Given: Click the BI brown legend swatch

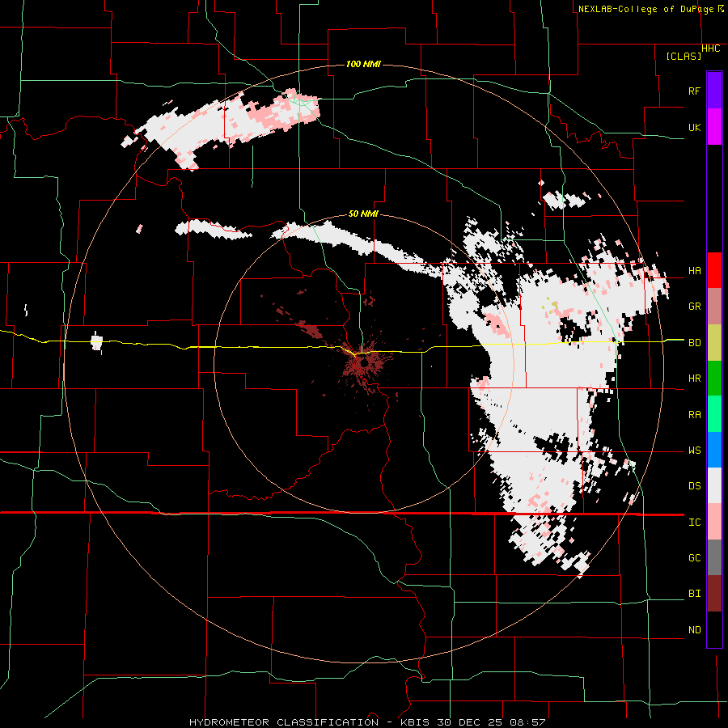Looking at the screenshot, I should click(714, 594).
